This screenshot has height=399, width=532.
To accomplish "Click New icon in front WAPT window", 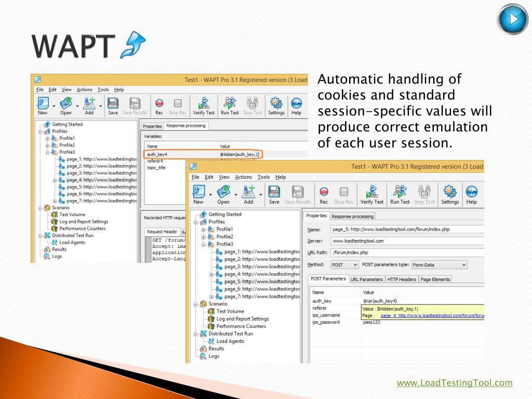I will pos(198,194).
